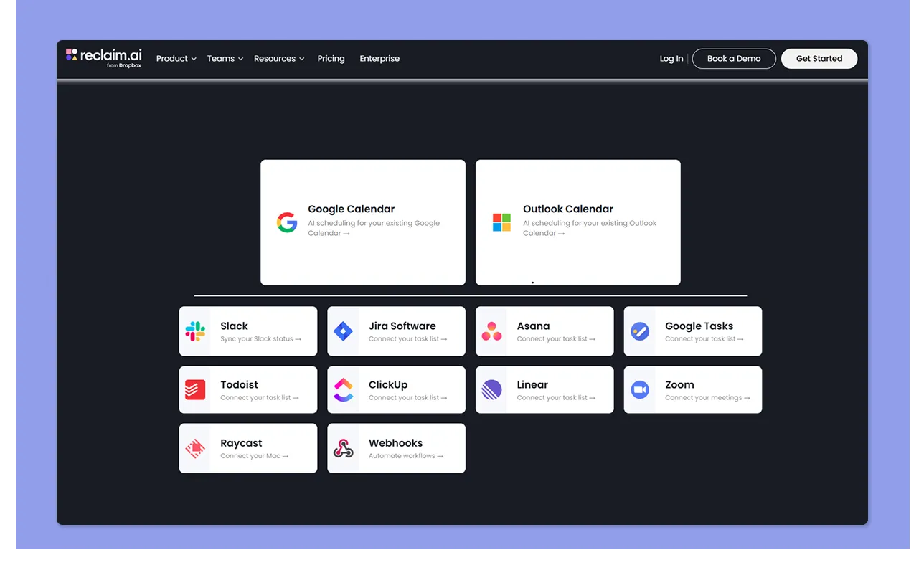Open the Google Calendar title

[352, 209]
